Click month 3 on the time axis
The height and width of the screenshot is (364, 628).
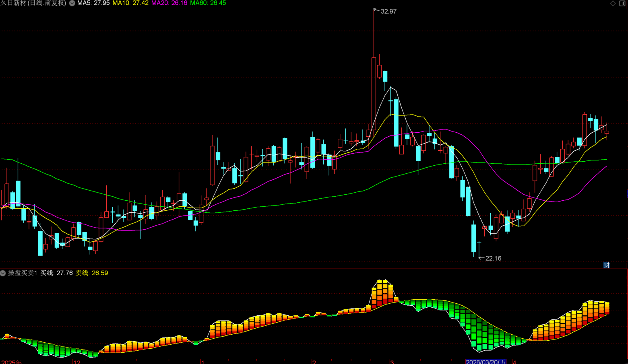392,362
